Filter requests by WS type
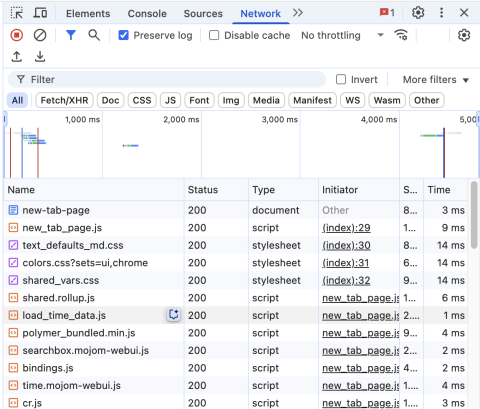This screenshot has width=480, height=409. click(352, 100)
